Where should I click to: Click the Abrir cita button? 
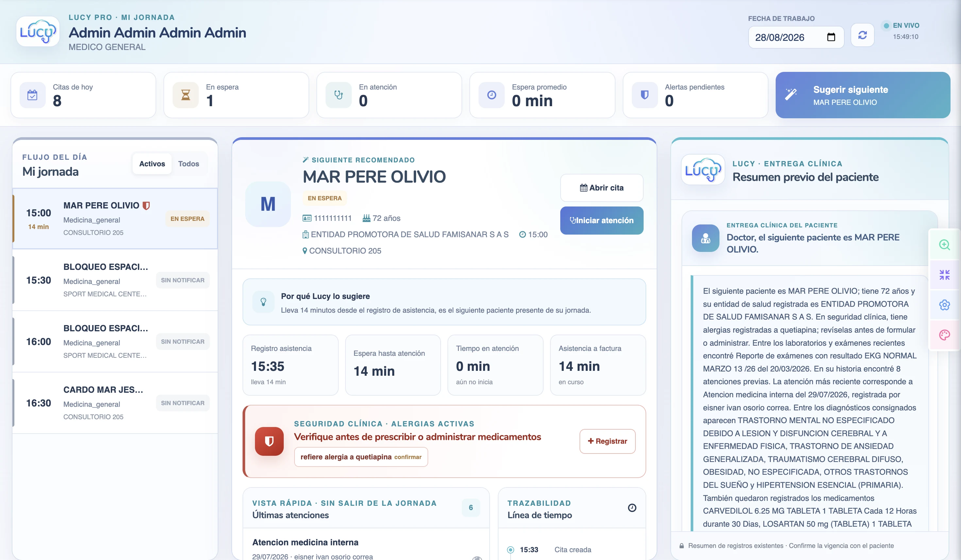pyautogui.click(x=601, y=188)
